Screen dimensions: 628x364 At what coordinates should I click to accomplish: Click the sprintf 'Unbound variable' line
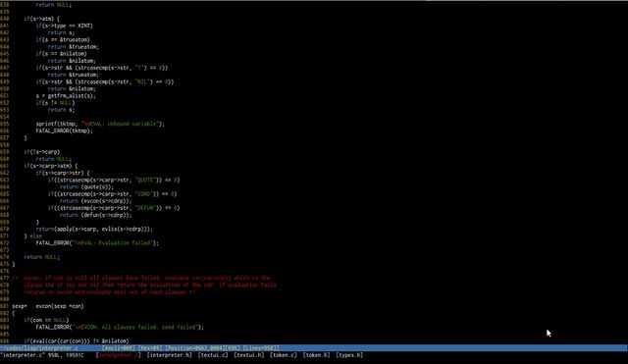click(x=100, y=124)
